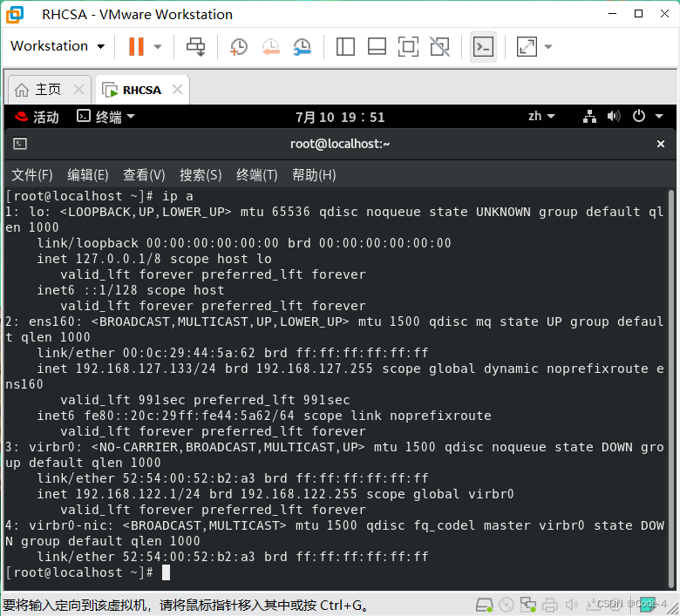Revert virtual machine to previous snapshot

270,46
